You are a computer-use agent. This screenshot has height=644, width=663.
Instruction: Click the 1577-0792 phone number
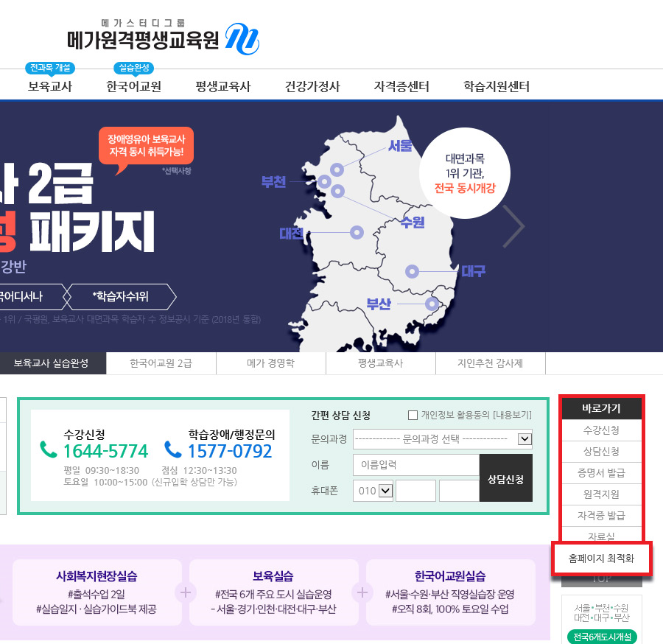pos(230,451)
